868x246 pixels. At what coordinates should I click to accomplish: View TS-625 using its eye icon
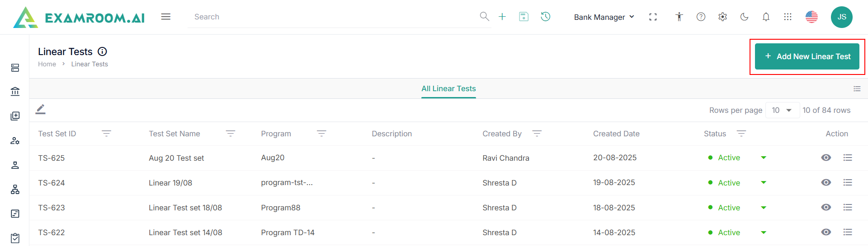(826, 158)
